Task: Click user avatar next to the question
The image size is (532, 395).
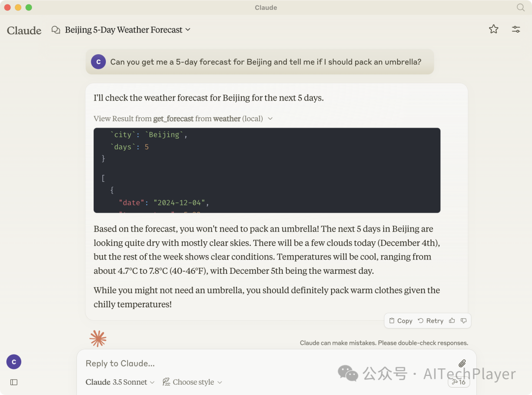Action: [99, 62]
